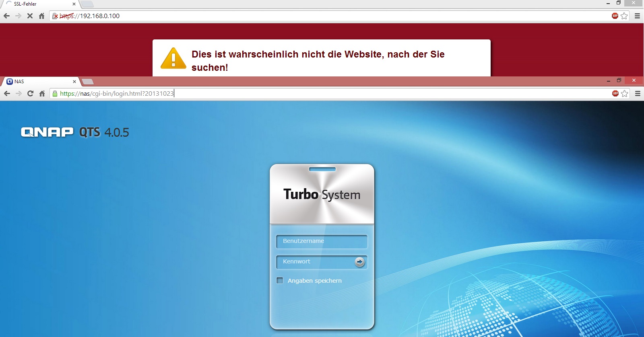
Task: Bookmark page with star in SSL-Fehler window
Action: click(624, 16)
